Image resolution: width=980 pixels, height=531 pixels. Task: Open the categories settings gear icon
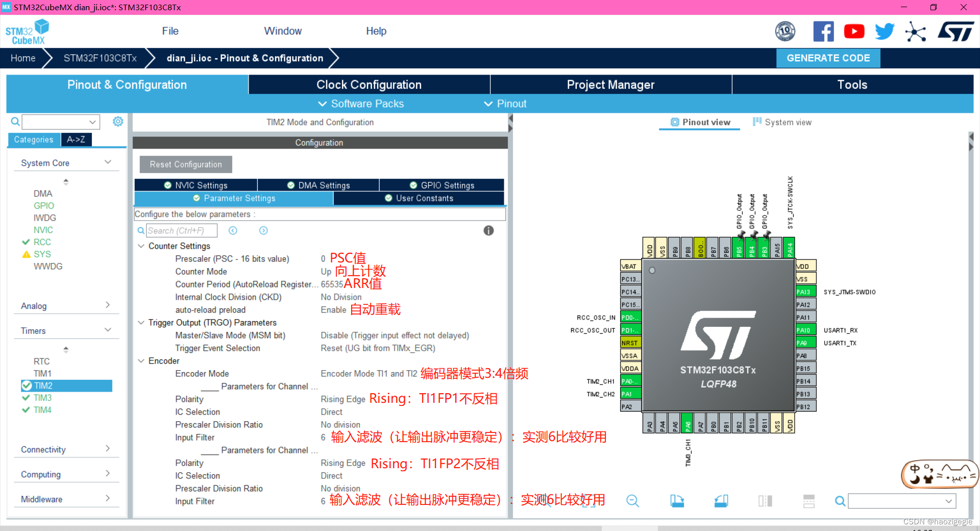coord(118,122)
